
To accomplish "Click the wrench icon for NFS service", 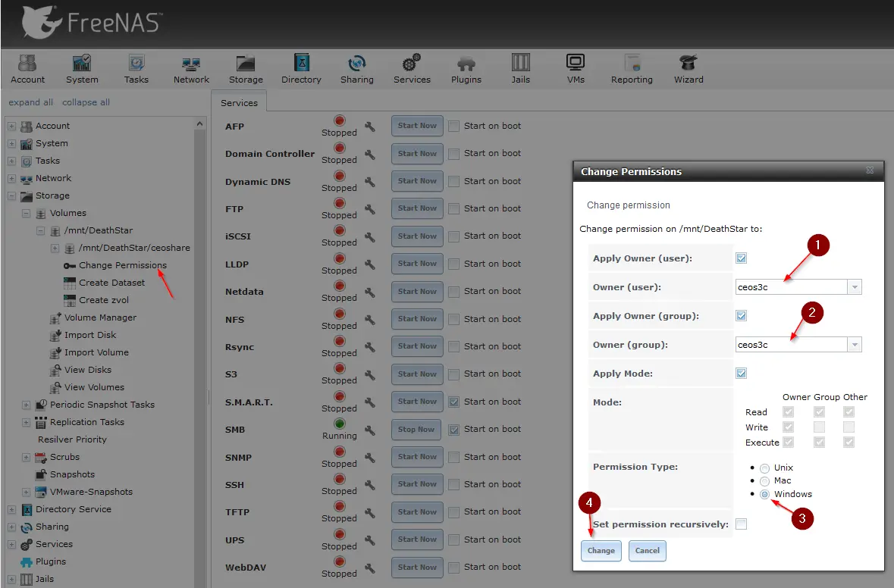I will click(x=370, y=320).
